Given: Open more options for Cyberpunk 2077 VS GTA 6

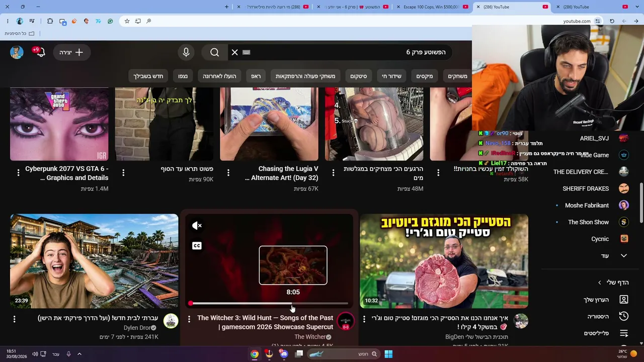Looking at the screenshot, I should [18, 172].
